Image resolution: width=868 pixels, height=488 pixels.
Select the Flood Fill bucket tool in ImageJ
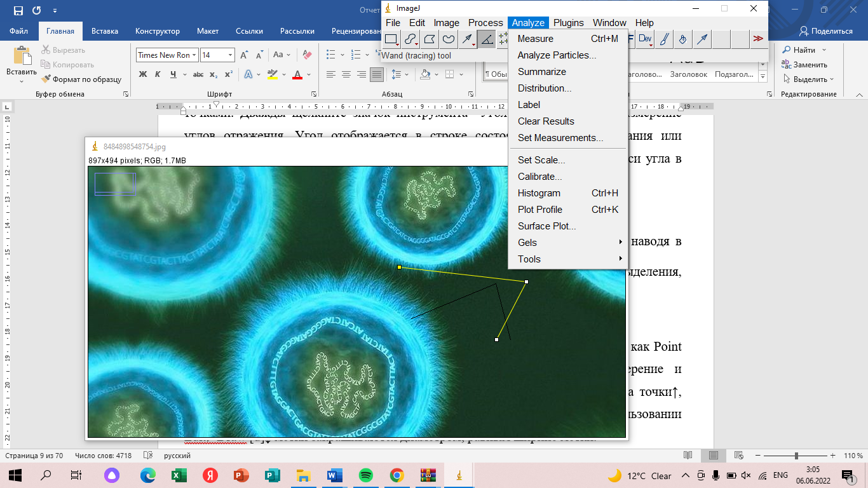683,39
